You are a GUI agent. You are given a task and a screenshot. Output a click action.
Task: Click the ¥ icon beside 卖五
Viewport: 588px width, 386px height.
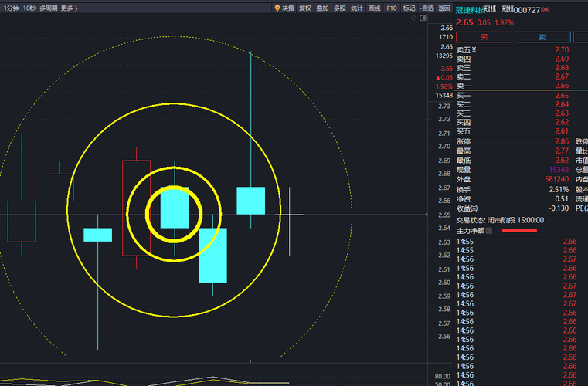(473, 49)
